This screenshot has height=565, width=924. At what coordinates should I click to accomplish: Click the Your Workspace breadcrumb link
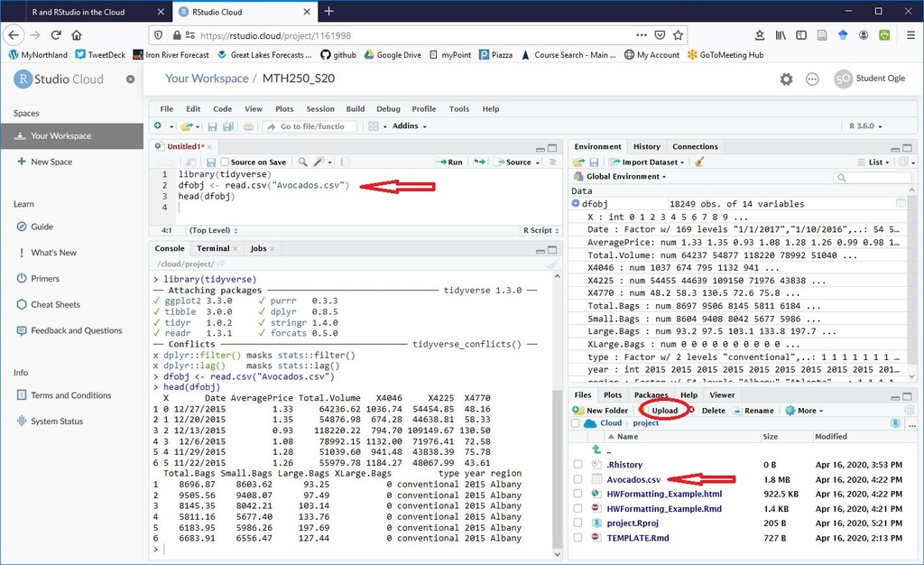pyautogui.click(x=207, y=79)
